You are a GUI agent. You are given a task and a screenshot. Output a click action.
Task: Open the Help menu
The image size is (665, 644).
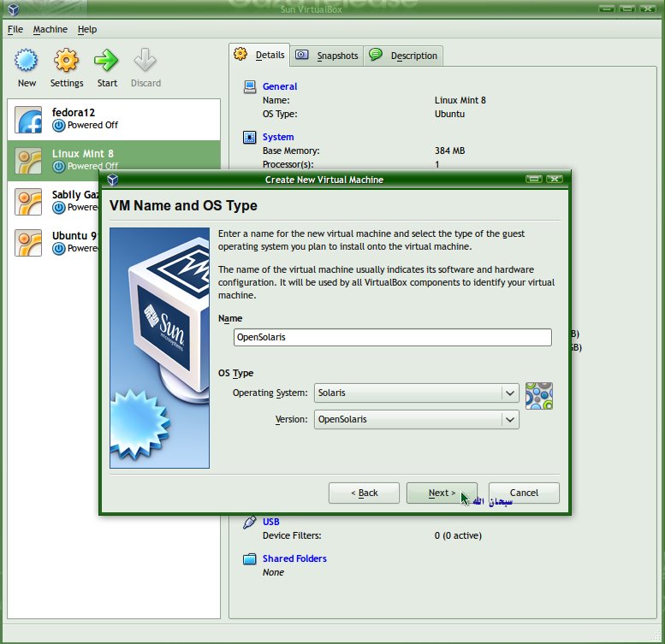coord(87,29)
